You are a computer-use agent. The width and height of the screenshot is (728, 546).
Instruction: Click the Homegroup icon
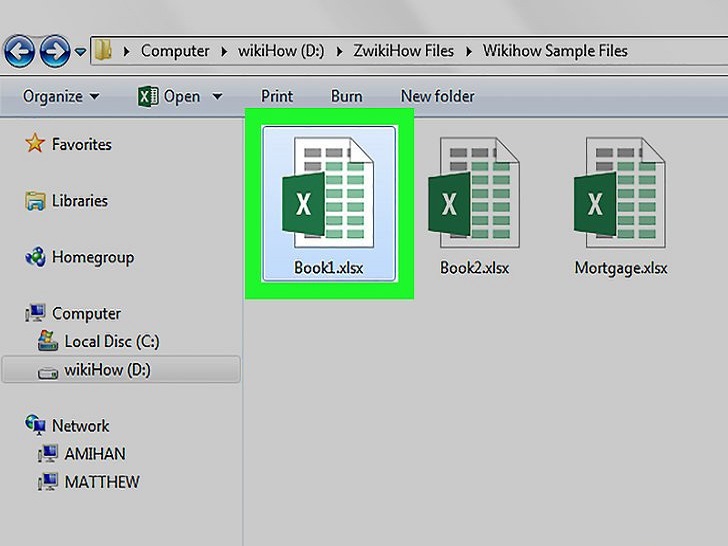(x=35, y=257)
